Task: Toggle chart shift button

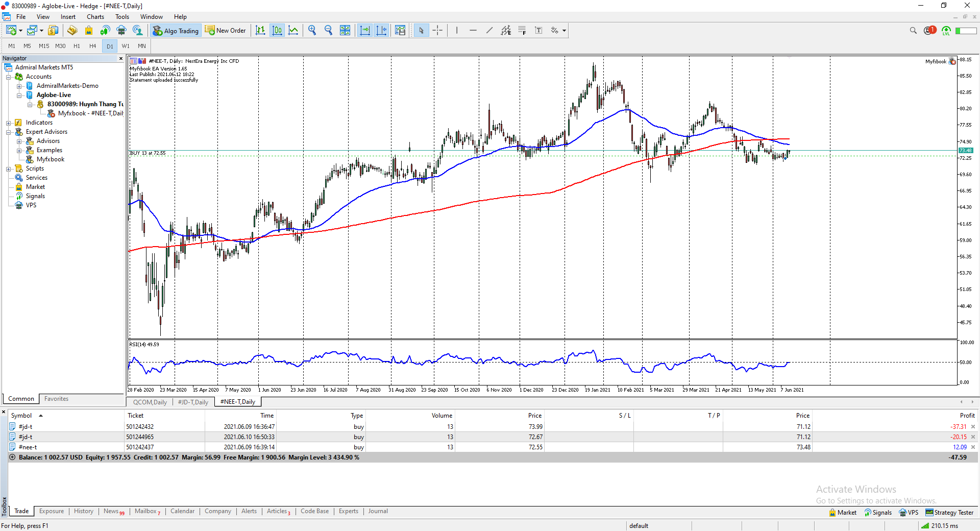Action: click(381, 31)
